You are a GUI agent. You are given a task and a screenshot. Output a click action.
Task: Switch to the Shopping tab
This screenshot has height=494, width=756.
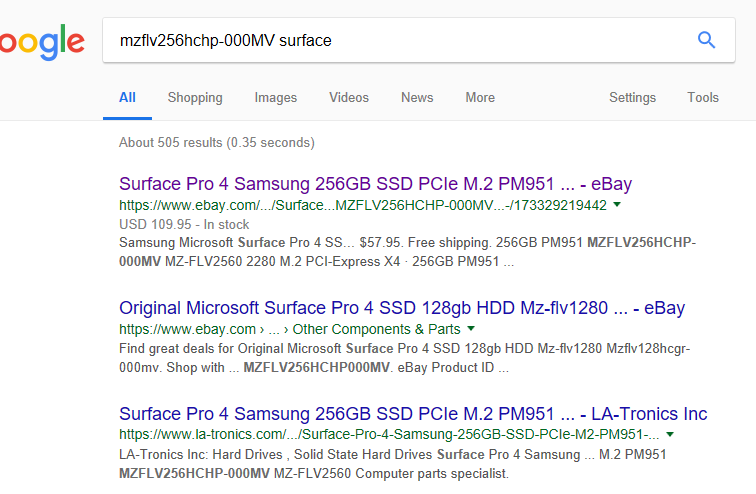[195, 98]
